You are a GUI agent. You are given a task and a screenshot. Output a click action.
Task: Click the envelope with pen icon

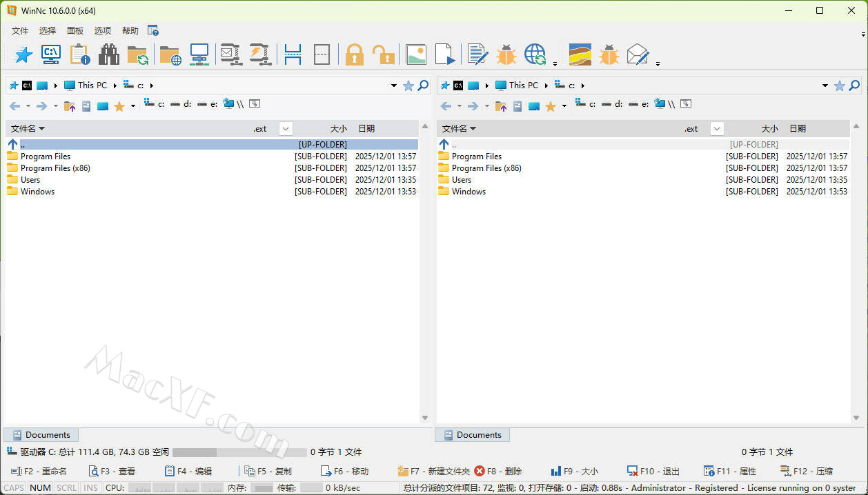(638, 54)
